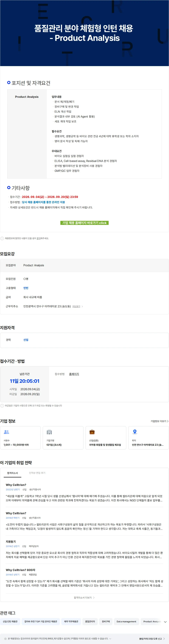Viewport: 169px width, 644px height.
Task: Click the 의약용 화합물 및 항생물질 제조업 card
Action: click(106, 438)
